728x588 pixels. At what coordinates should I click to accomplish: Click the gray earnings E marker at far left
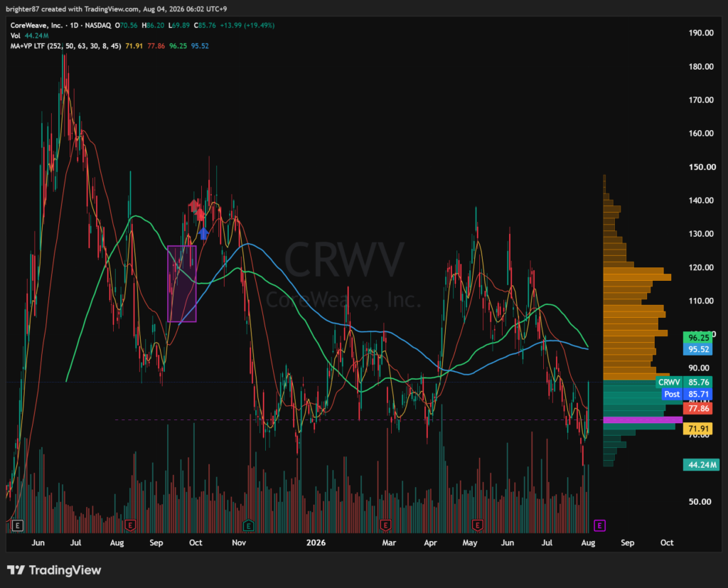(17, 525)
